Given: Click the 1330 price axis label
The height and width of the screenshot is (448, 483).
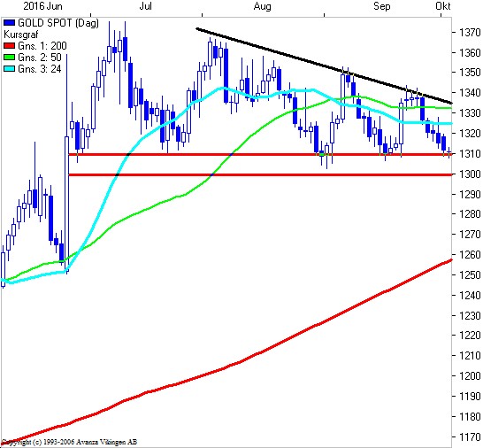Looking at the screenshot, I should 470,112.
